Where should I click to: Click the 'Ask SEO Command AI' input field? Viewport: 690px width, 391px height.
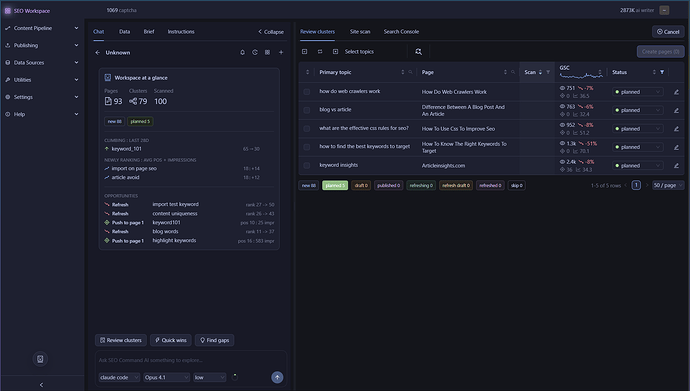click(191, 360)
